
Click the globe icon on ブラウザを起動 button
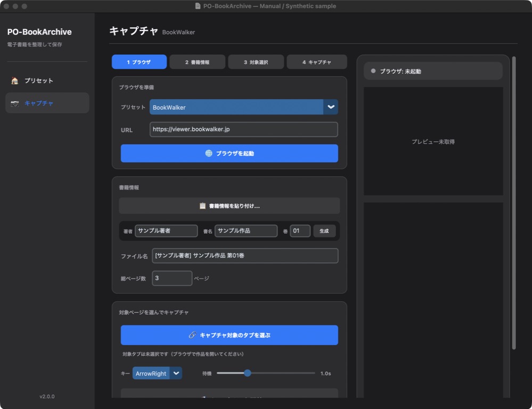click(209, 153)
